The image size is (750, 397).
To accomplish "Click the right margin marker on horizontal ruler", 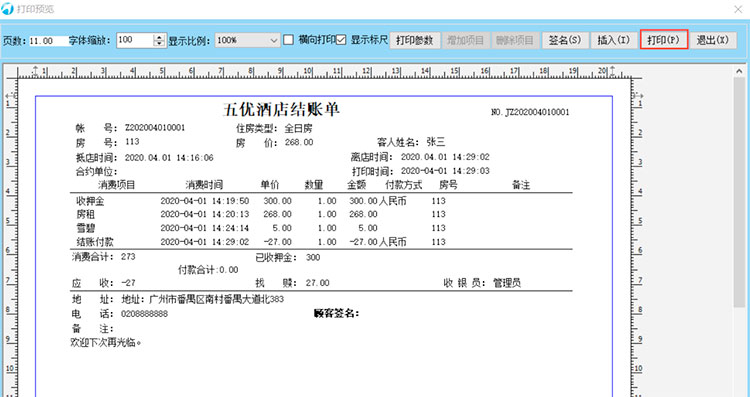I will [x=613, y=72].
